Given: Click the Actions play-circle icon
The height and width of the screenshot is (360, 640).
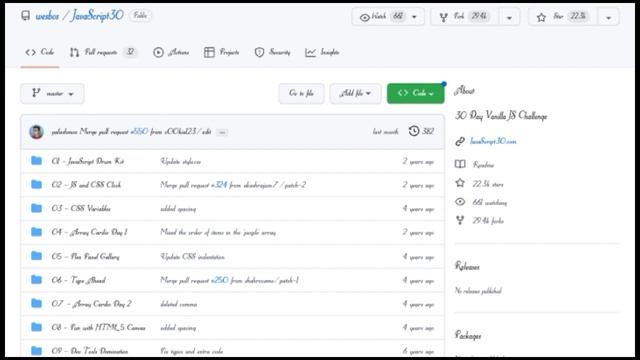Looking at the screenshot, I should [158, 52].
